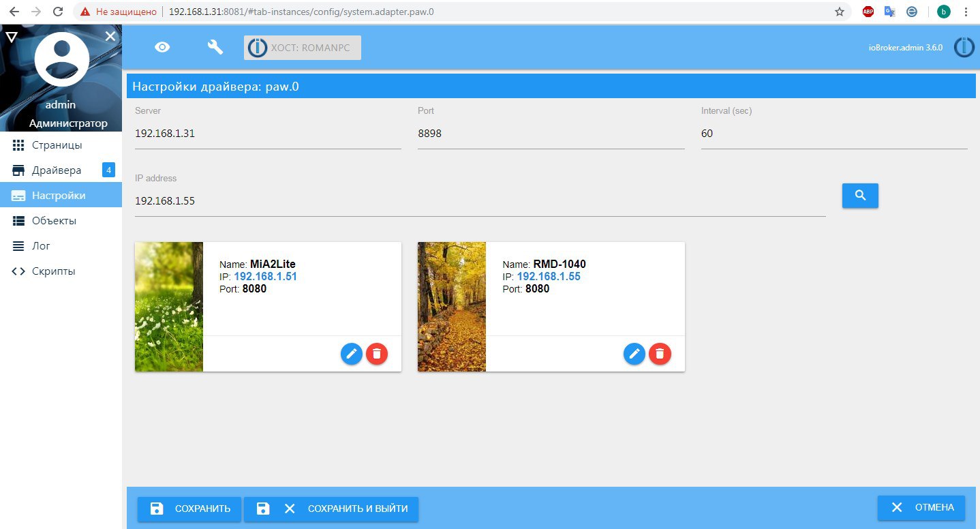Click the eye visibility icon in top bar

click(x=162, y=47)
